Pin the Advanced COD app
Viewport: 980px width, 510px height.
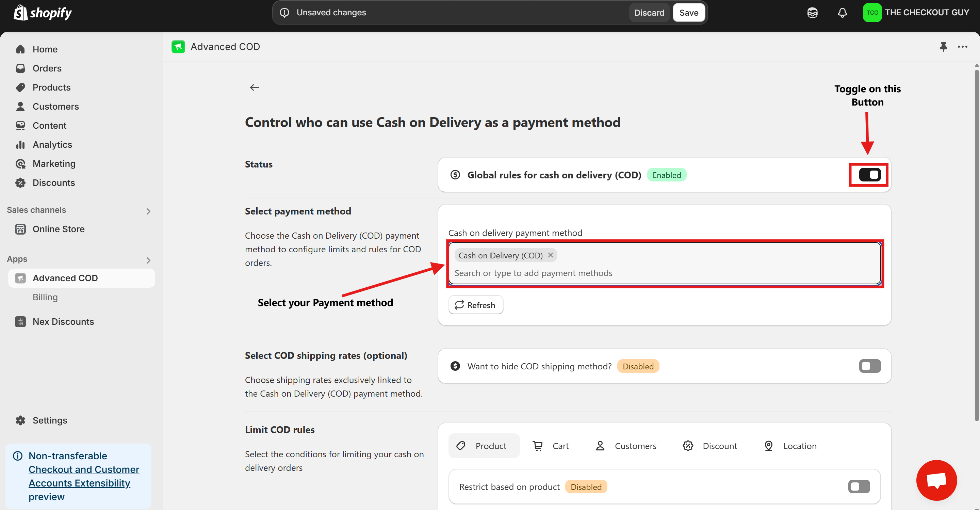click(943, 46)
